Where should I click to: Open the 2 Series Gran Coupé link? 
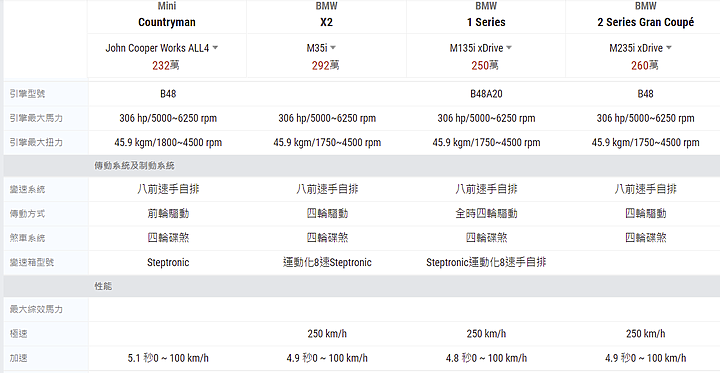(x=645, y=22)
